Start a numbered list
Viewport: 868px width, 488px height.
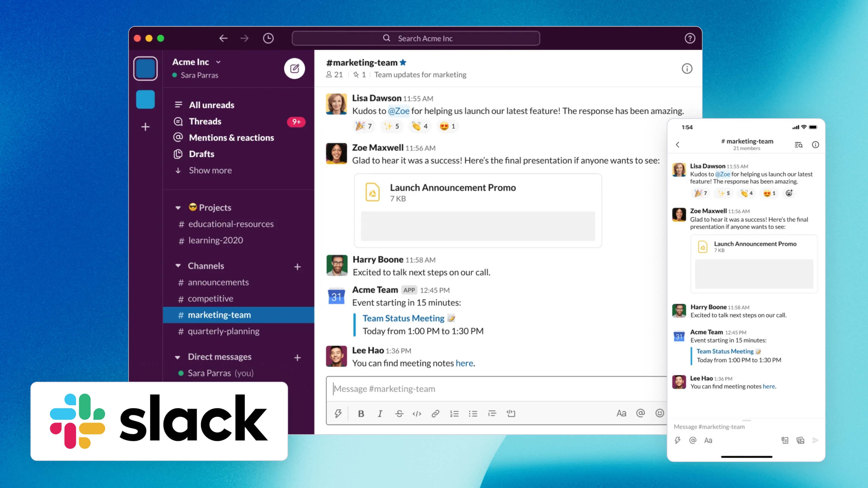[x=454, y=413]
